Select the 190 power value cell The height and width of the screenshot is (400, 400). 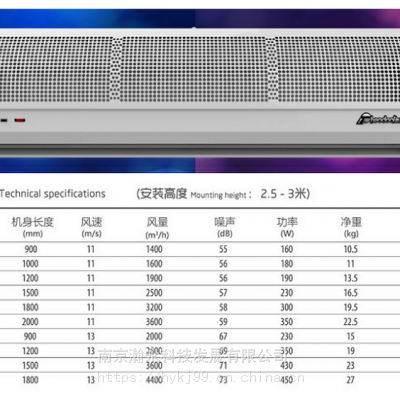click(287, 278)
